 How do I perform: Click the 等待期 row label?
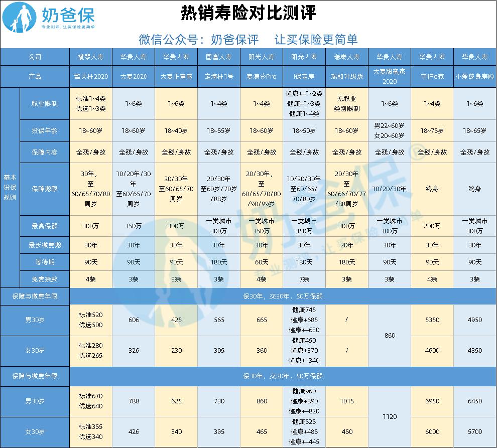click(45, 262)
